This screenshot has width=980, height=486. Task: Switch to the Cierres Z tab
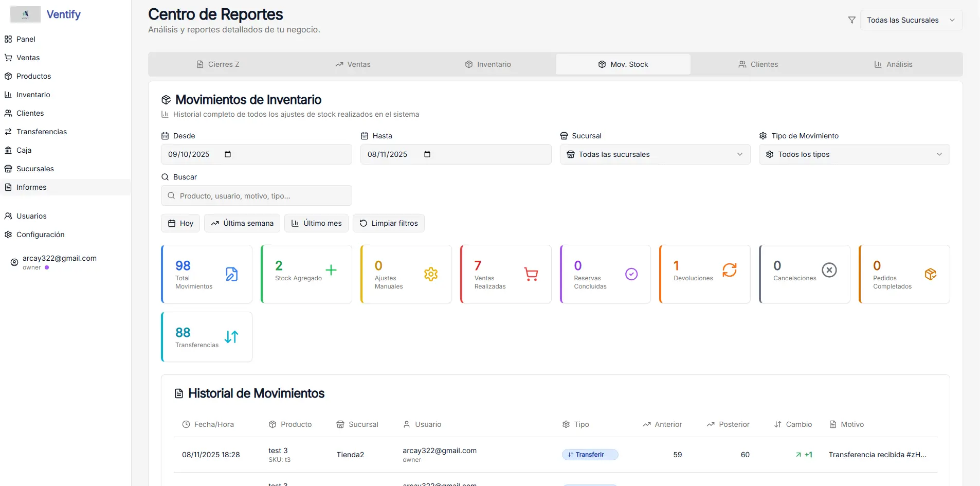pyautogui.click(x=218, y=64)
